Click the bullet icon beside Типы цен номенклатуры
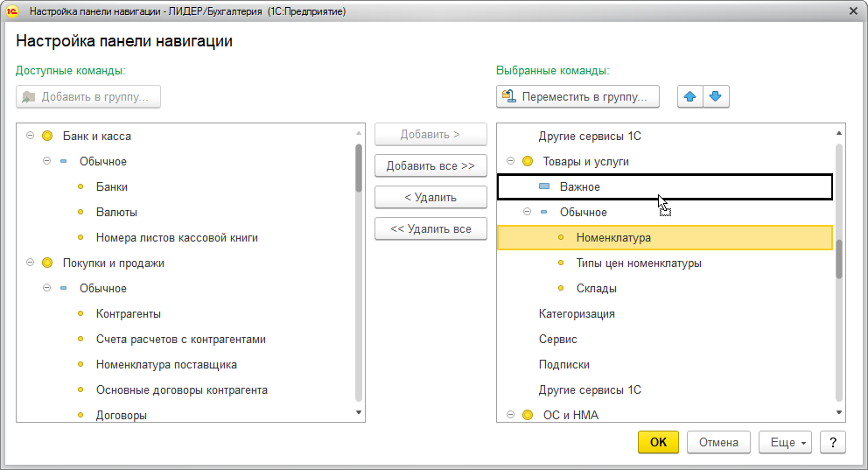The image size is (868, 470). (561, 263)
